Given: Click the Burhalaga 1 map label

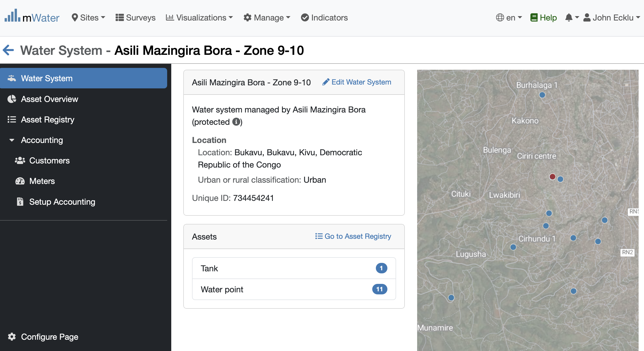Looking at the screenshot, I should click(x=537, y=85).
